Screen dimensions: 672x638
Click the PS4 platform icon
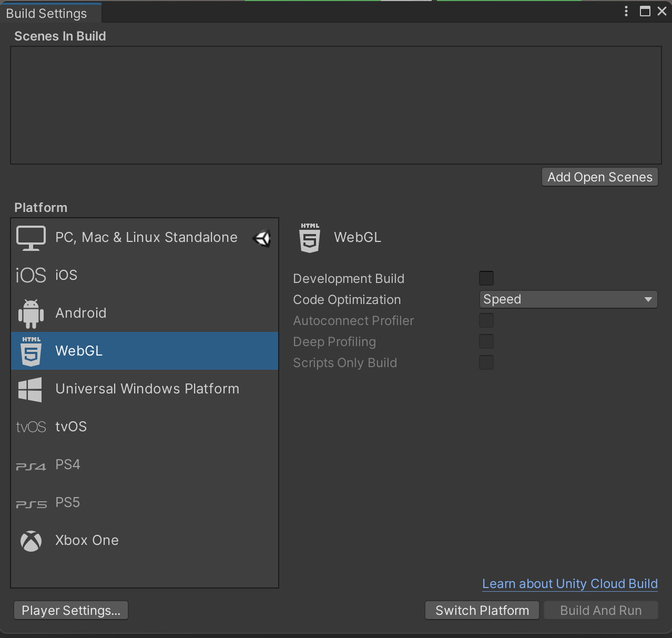coord(31,466)
